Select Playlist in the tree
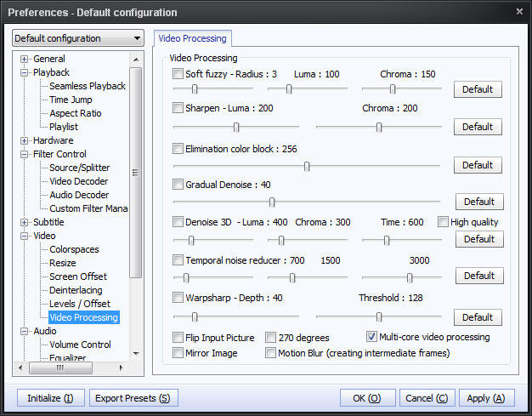 [64, 127]
